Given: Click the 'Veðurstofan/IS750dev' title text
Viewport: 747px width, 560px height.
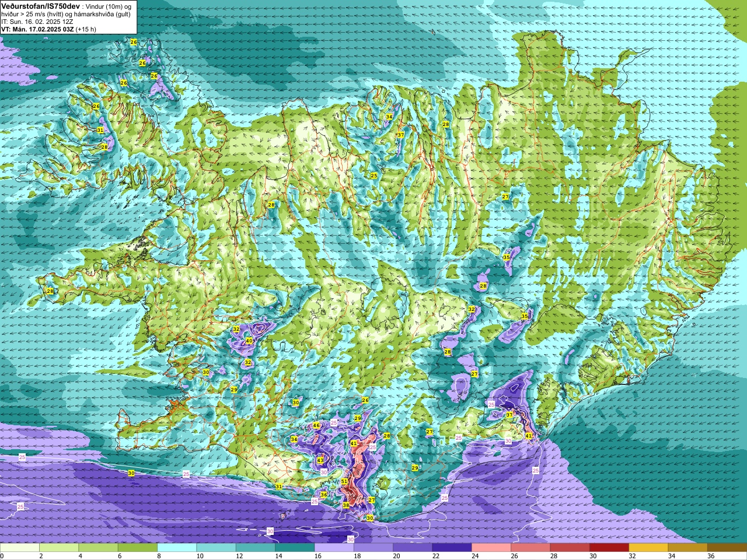Looking at the screenshot, I should (x=41, y=6).
